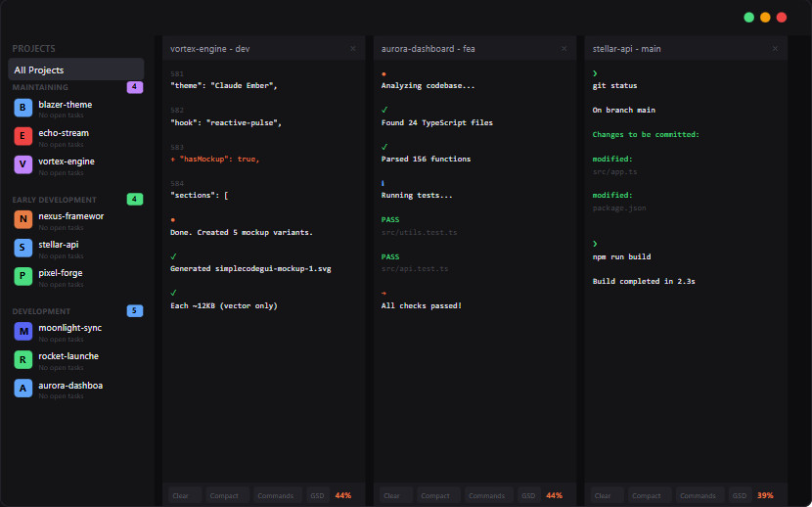
Task: Open the blazer-theme project letter icon
Action: pyautogui.click(x=23, y=108)
